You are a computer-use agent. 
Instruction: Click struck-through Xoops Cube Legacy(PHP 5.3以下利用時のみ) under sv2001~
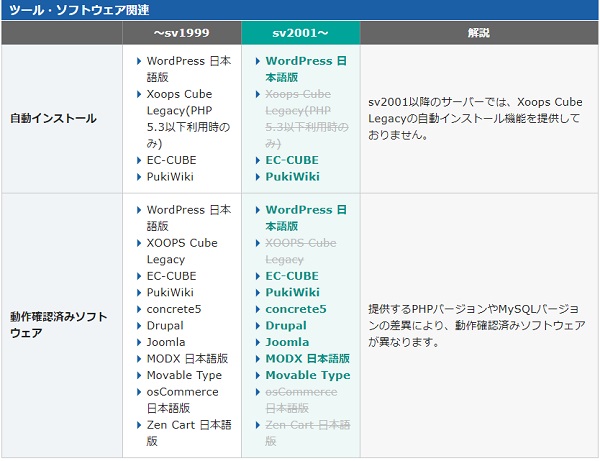click(x=307, y=119)
